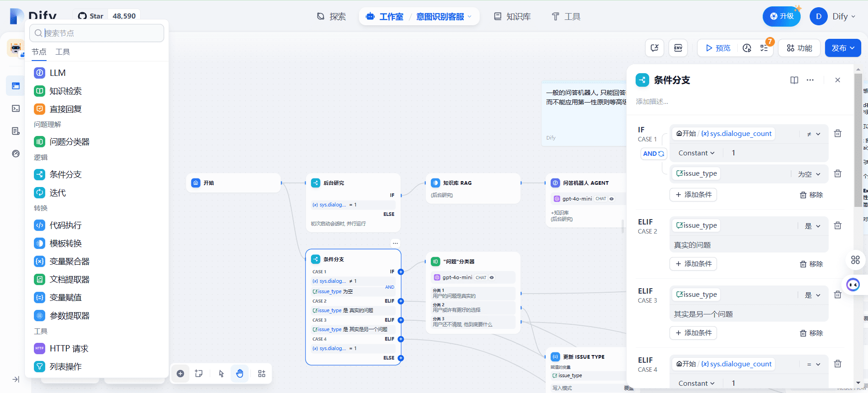868x393 pixels.
Task: Expand the left sidebar arrow icon
Action: pyautogui.click(x=16, y=379)
